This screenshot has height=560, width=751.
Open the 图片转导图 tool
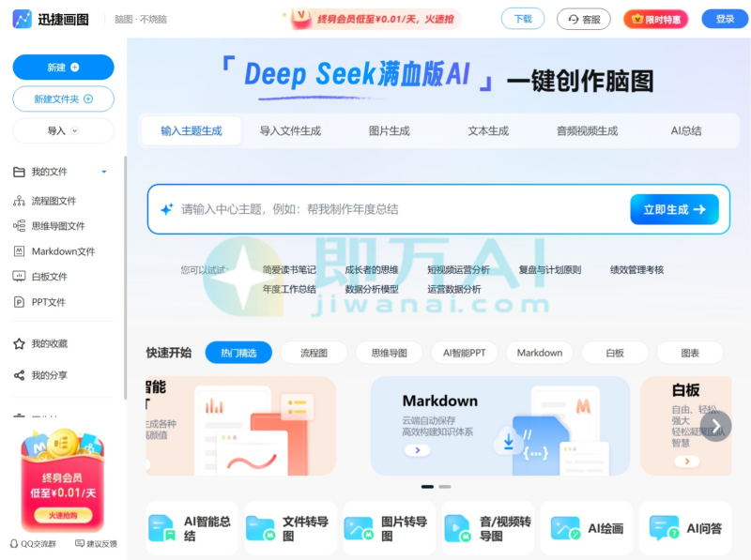pyautogui.click(x=389, y=528)
